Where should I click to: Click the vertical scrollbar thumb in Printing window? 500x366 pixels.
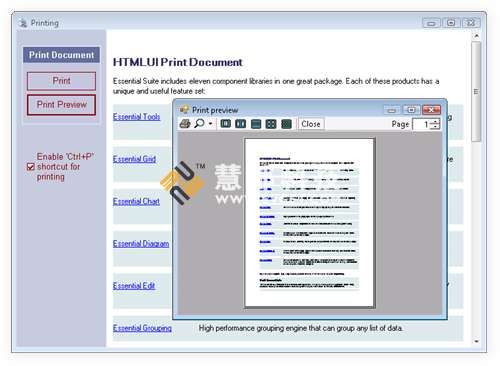[476, 92]
